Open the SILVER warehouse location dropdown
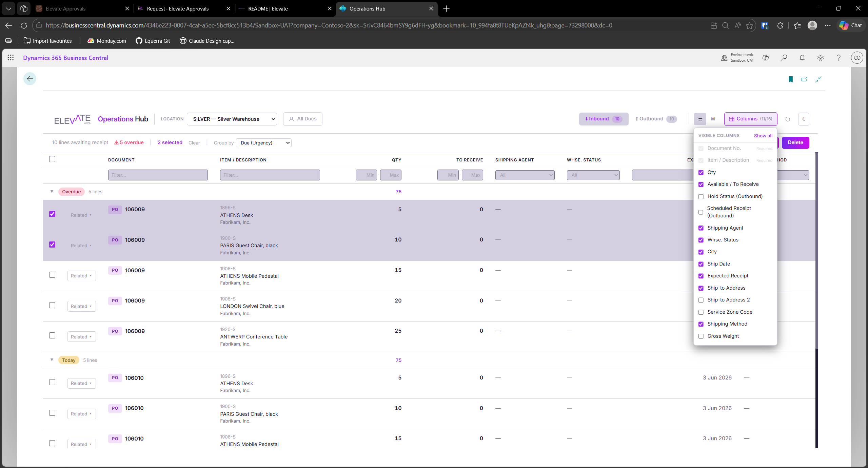868x468 pixels. click(x=232, y=119)
